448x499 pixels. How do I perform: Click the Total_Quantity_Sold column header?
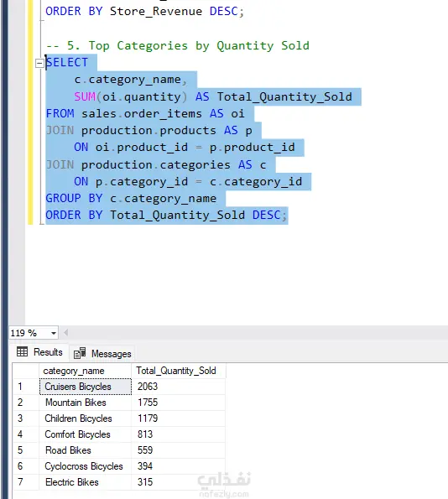point(178,371)
